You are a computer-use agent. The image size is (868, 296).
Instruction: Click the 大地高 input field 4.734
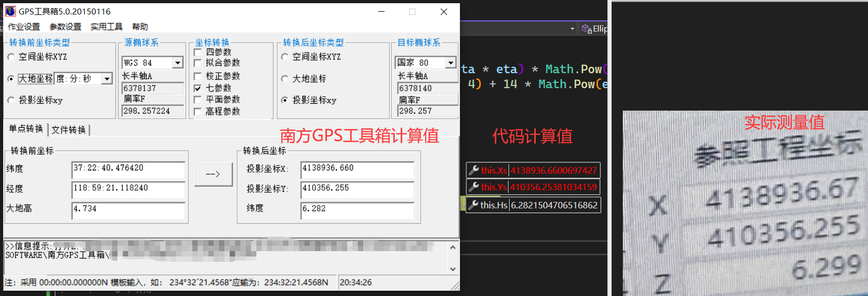pyautogui.click(x=128, y=211)
